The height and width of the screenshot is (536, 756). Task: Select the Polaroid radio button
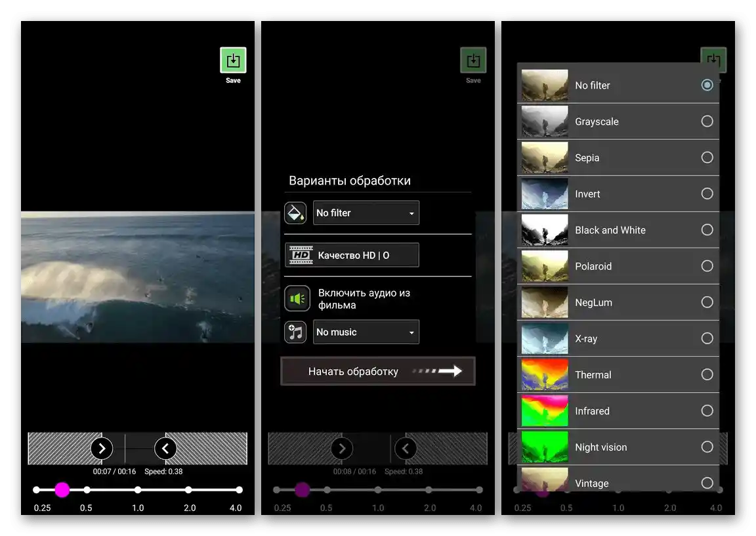tap(707, 266)
